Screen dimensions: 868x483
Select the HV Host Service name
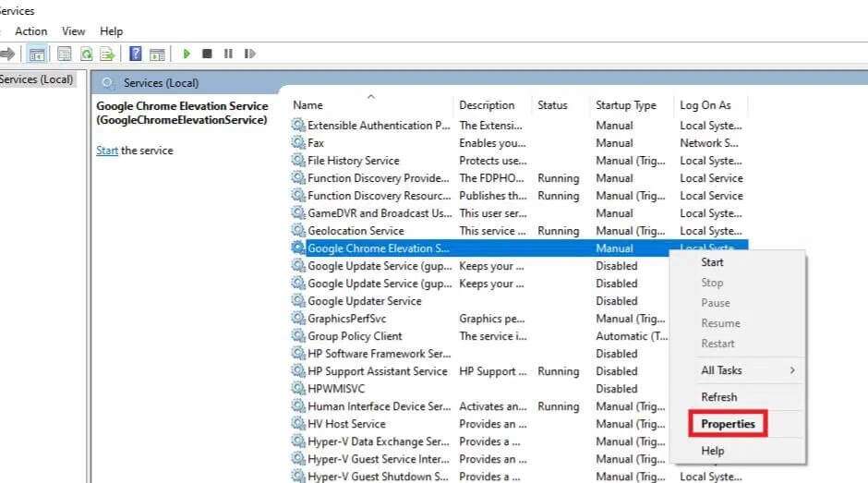[x=346, y=424]
